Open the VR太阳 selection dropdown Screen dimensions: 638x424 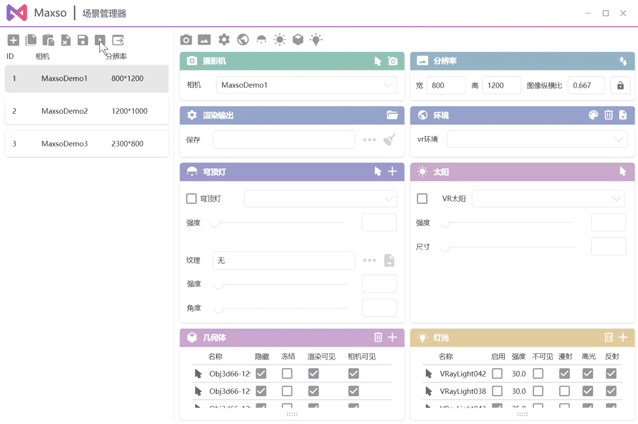[548, 199]
